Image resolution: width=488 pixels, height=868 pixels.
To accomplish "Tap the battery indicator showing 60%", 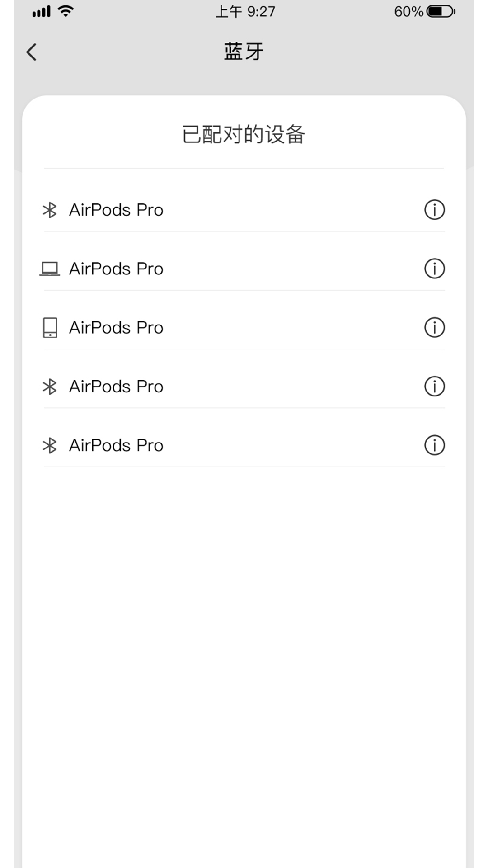I will click(x=441, y=11).
